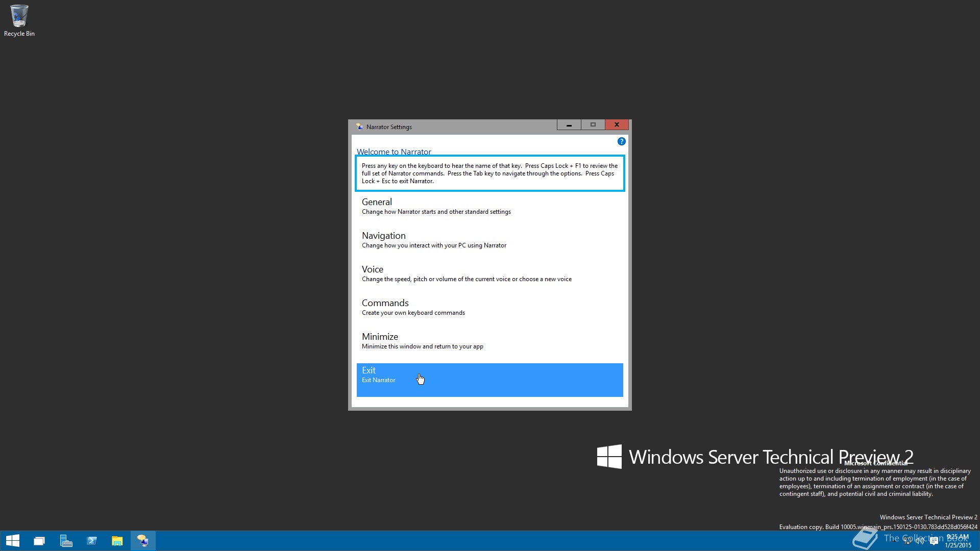
Task: Open Task View from the taskbar
Action: (x=39, y=541)
